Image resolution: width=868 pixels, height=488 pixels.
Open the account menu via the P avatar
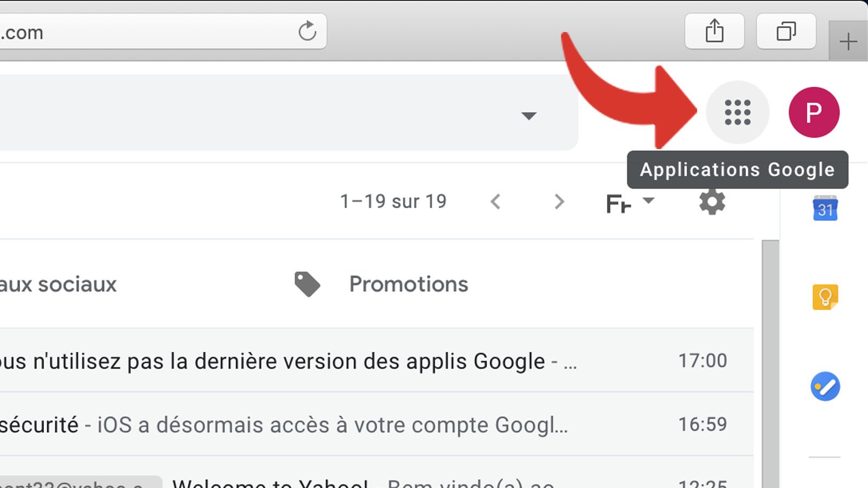[814, 112]
